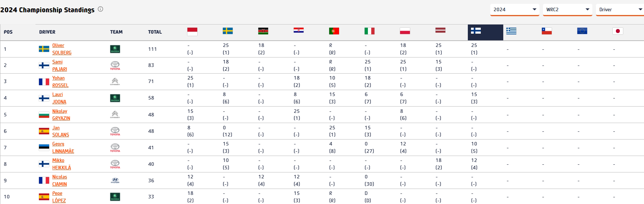
Task: Click the TOTAL column header
Action: click(155, 32)
